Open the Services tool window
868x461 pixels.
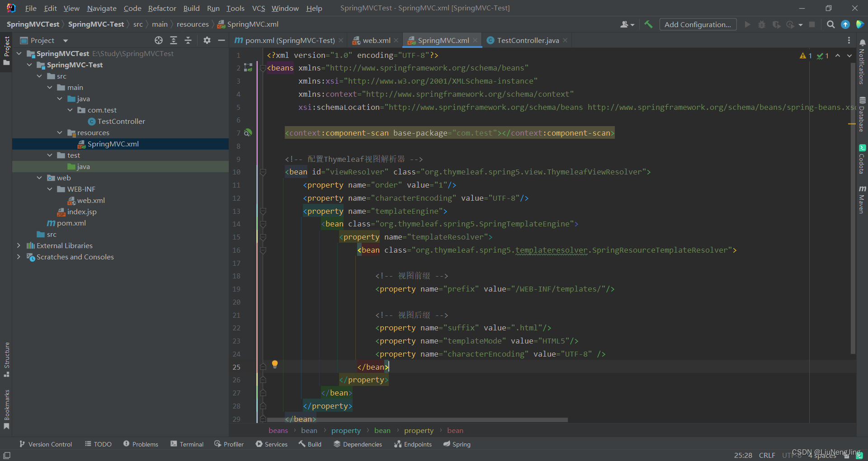pos(271,444)
